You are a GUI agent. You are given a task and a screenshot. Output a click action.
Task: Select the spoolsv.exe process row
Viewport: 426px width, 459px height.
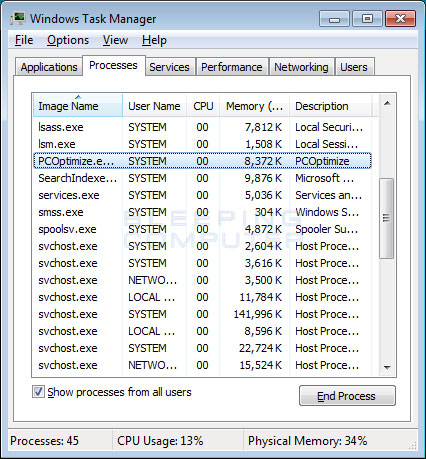tap(202, 229)
